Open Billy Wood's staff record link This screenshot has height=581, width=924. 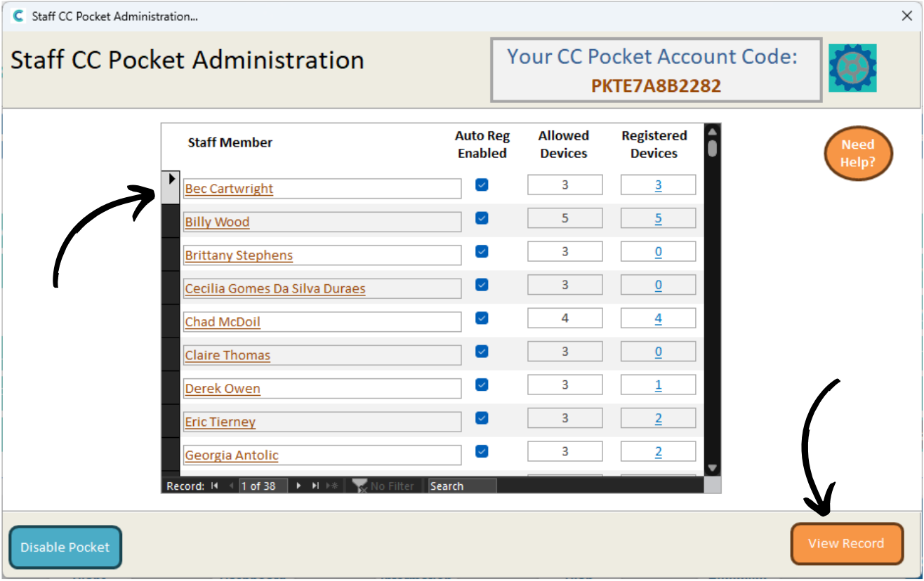click(218, 222)
